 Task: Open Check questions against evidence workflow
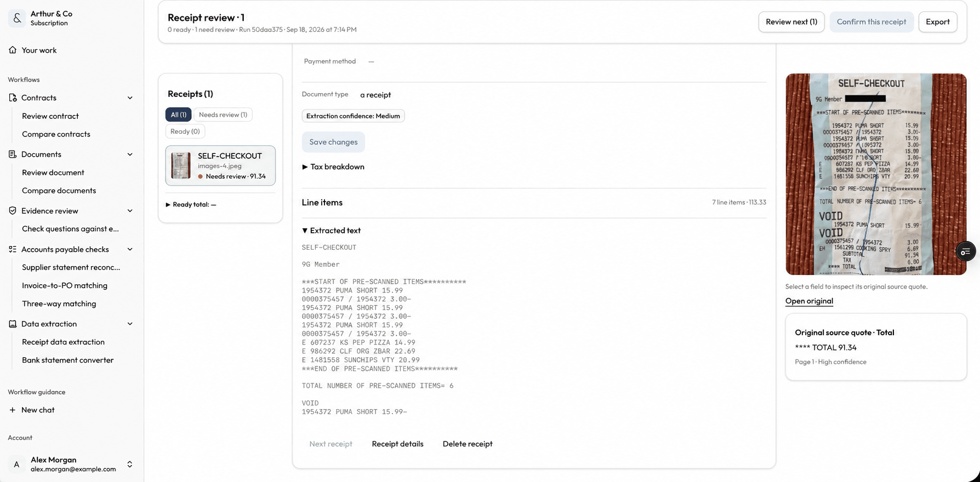[x=70, y=229]
